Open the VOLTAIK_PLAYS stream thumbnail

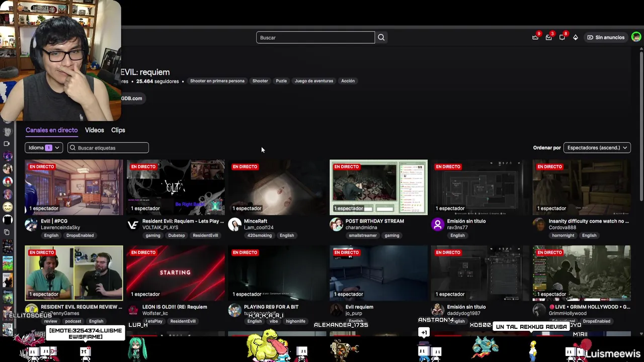pos(176,188)
